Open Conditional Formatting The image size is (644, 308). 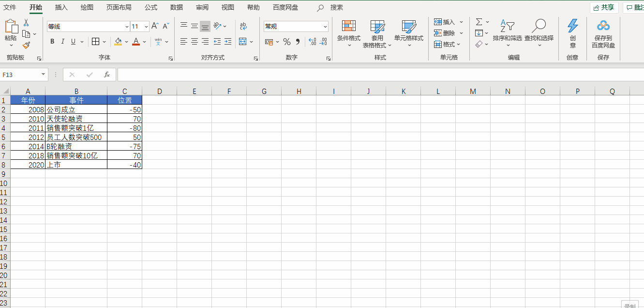pyautogui.click(x=349, y=33)
